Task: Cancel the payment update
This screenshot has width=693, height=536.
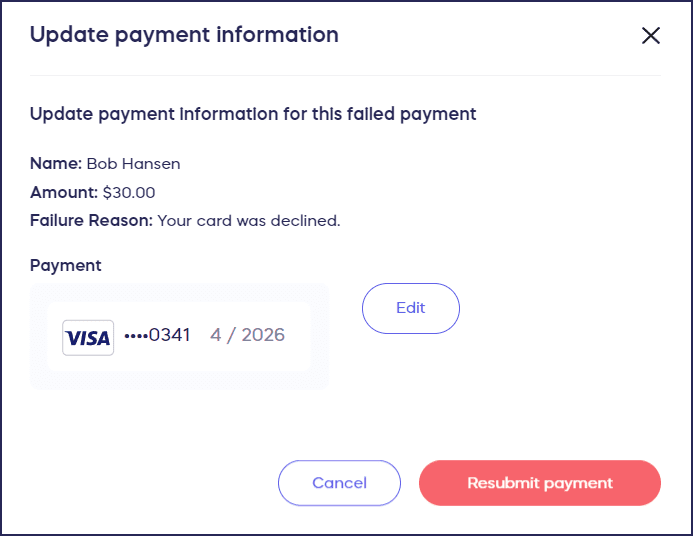Action: [x=339, y=483]
